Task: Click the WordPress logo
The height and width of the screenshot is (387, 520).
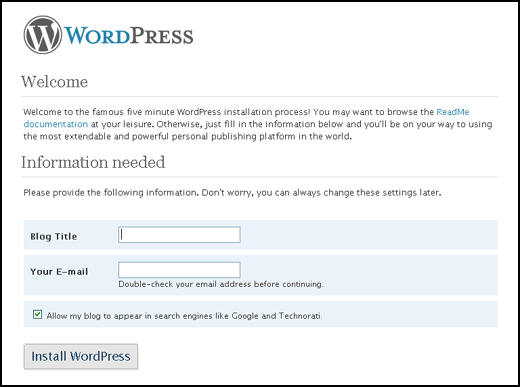Action: click(108, 35)
